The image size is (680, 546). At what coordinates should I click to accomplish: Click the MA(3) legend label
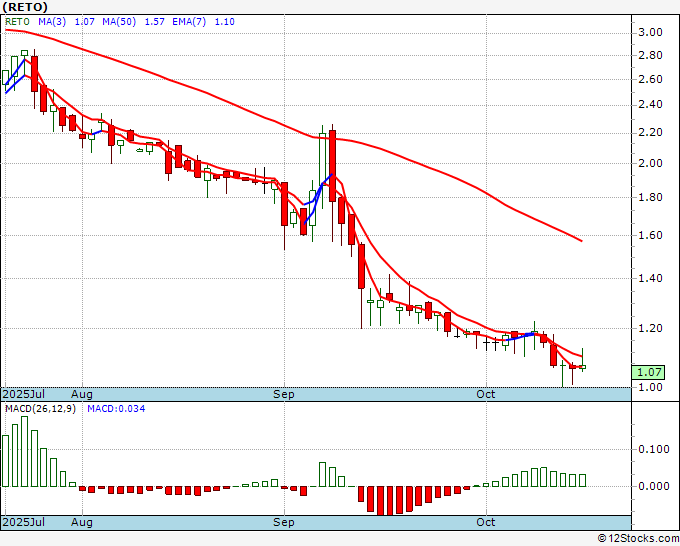[52, 22]
